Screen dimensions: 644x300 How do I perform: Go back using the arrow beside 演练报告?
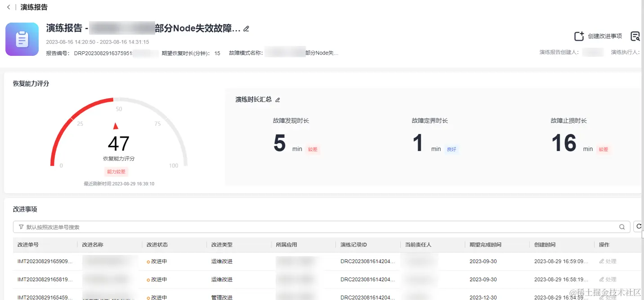click(9, 7)
